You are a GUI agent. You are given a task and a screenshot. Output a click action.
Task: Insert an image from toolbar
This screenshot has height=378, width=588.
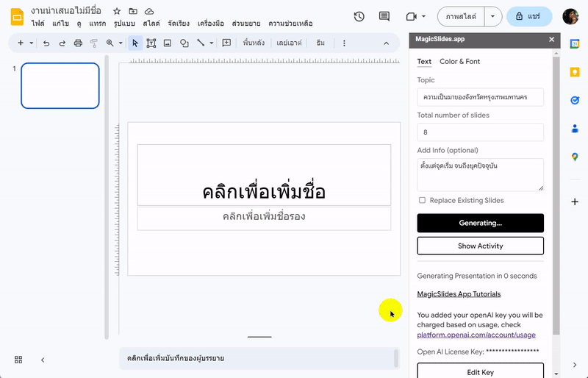(x=168, y=43)
